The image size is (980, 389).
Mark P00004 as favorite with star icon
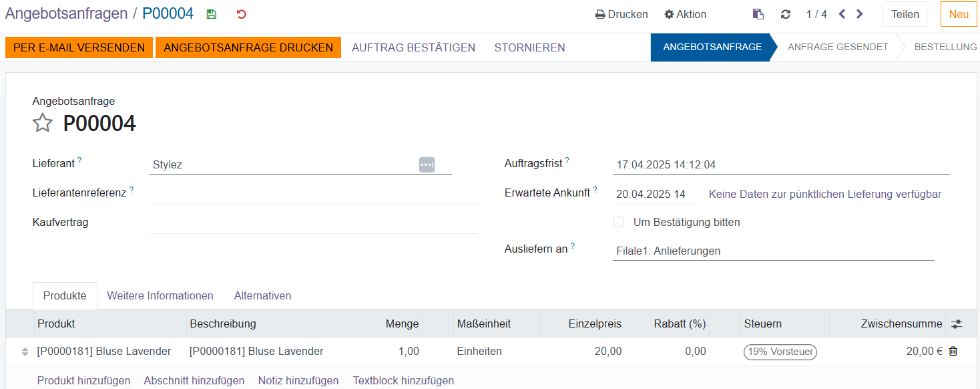coord(43,123)
